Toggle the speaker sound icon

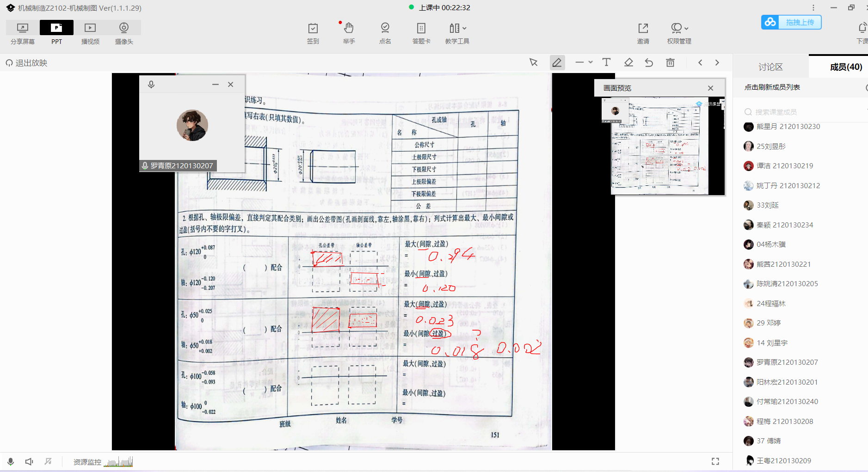pos(29,461)
